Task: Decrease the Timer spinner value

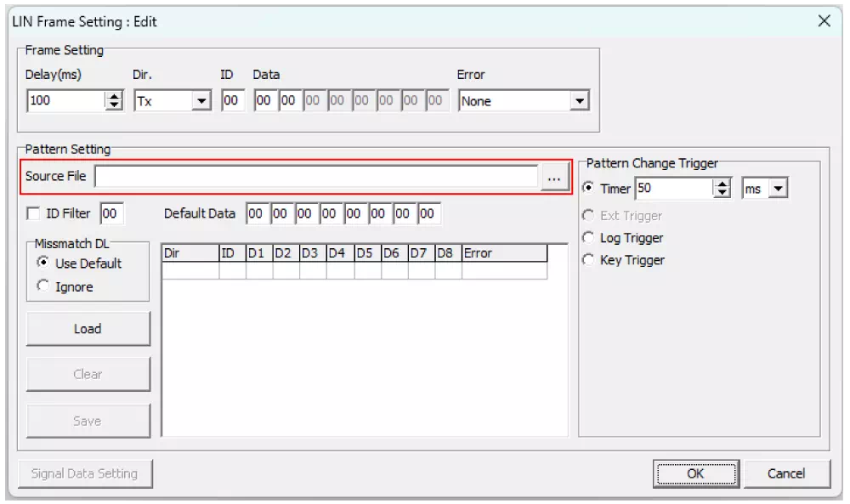Action: (722, 193)
